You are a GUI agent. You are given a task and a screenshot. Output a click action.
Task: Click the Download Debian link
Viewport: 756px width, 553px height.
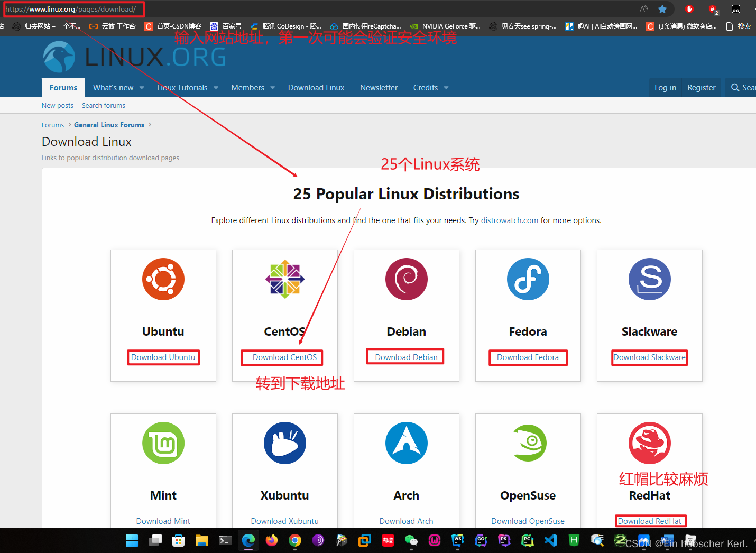click(x=407, y=357)
